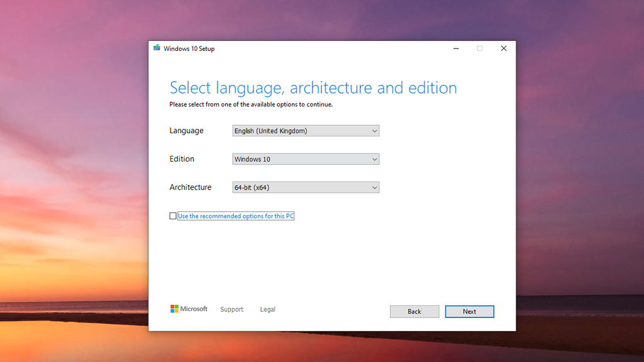The image size is (644, 362).
Task: Open the Architecture dropdown
Action: point(306,187)
